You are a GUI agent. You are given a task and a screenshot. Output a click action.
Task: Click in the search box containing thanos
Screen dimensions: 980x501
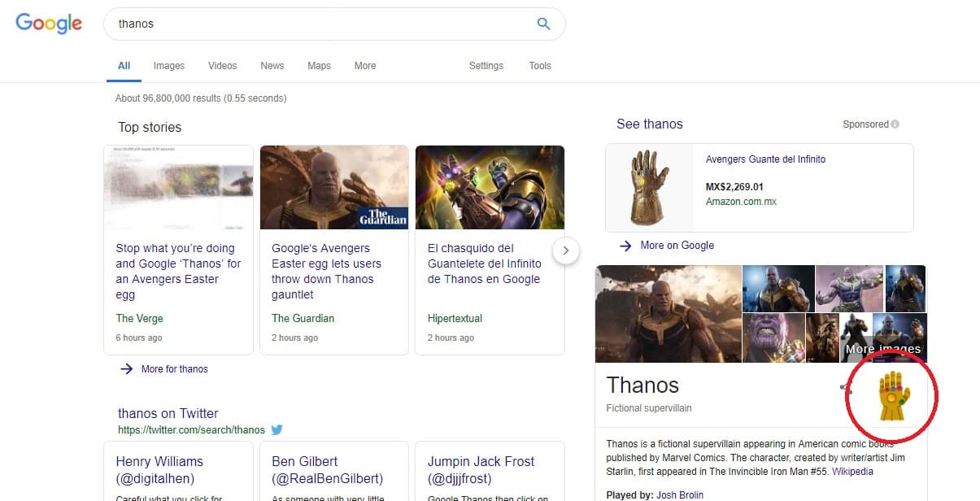317,24
